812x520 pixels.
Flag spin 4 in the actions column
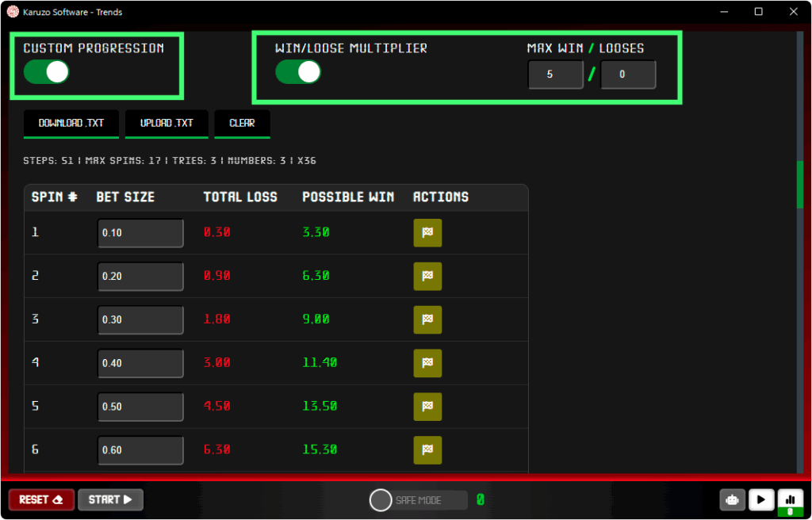[x=427, y=364]
